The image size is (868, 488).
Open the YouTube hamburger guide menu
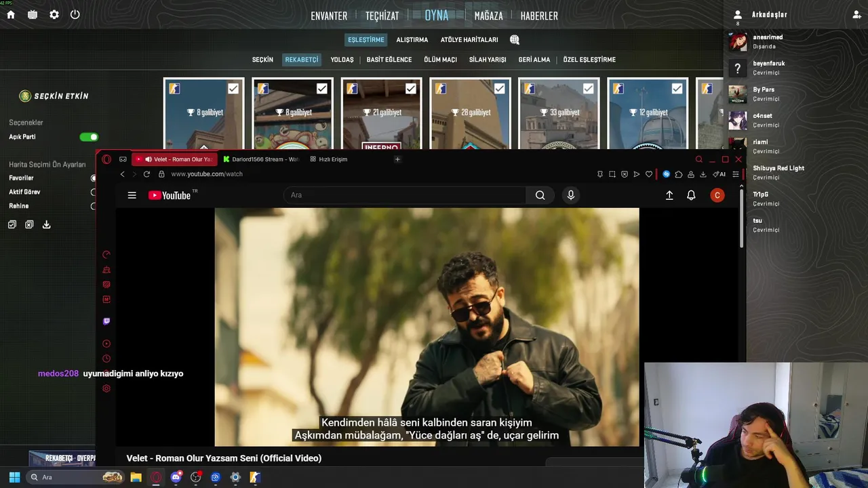tap(132, 195)
